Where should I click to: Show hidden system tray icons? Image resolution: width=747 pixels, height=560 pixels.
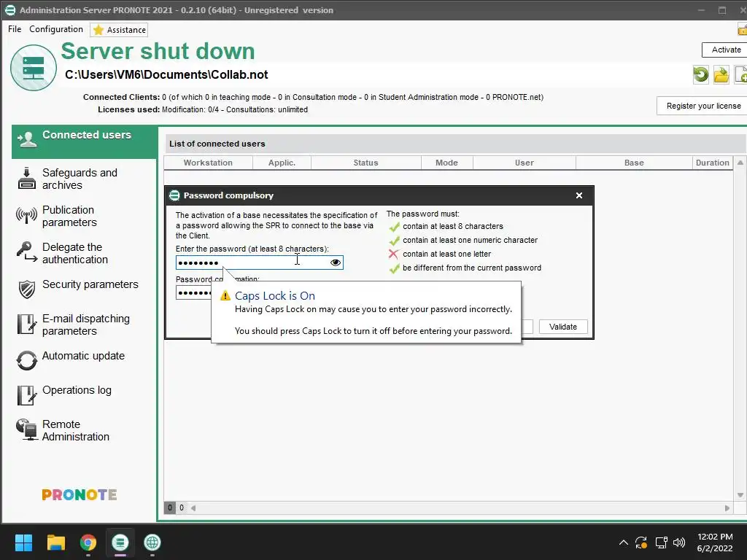623,542
